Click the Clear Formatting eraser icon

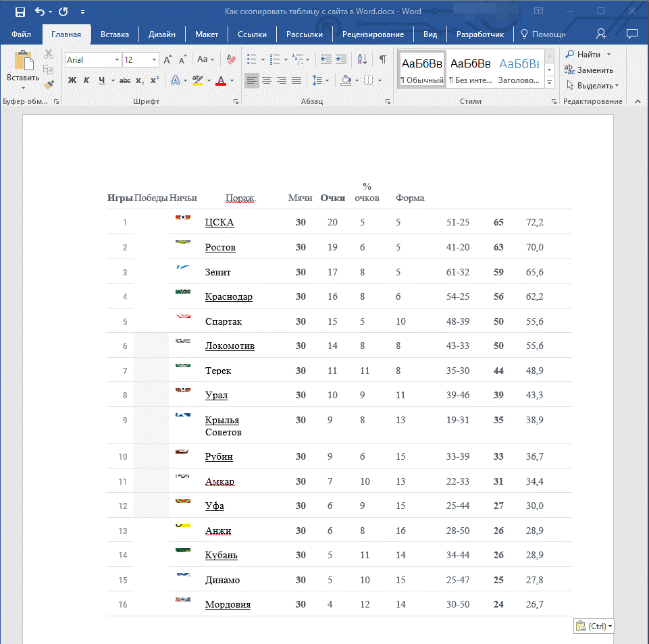[x=231, y=59]
